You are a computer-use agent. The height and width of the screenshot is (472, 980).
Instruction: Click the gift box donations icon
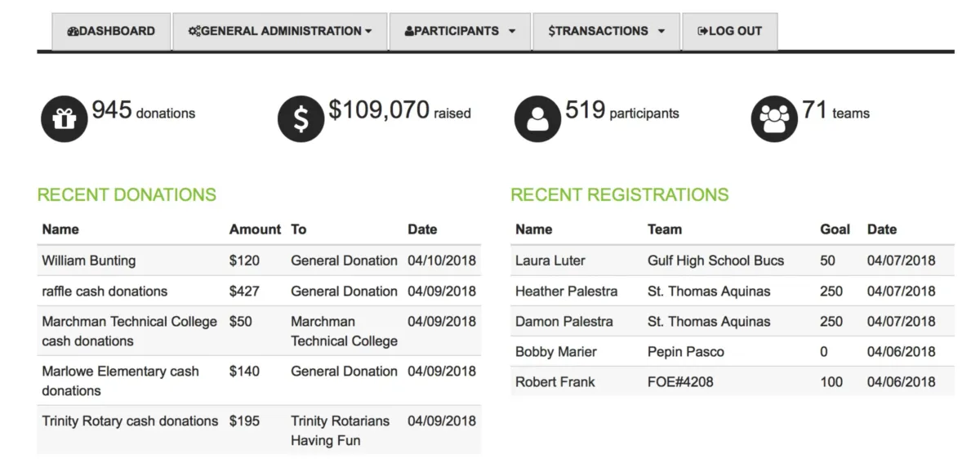[x=64, y=118]
